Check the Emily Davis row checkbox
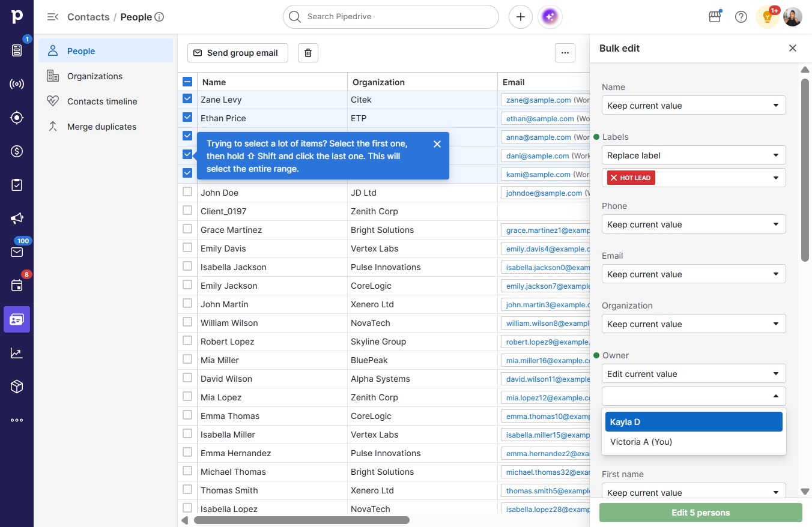This screenshot has width=812, height=527. 187,247
